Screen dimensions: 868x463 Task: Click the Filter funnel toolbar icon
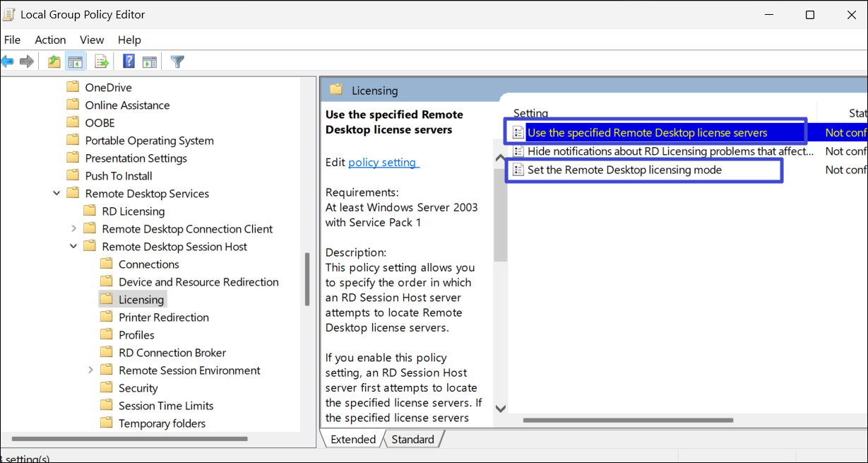[177, 61]
